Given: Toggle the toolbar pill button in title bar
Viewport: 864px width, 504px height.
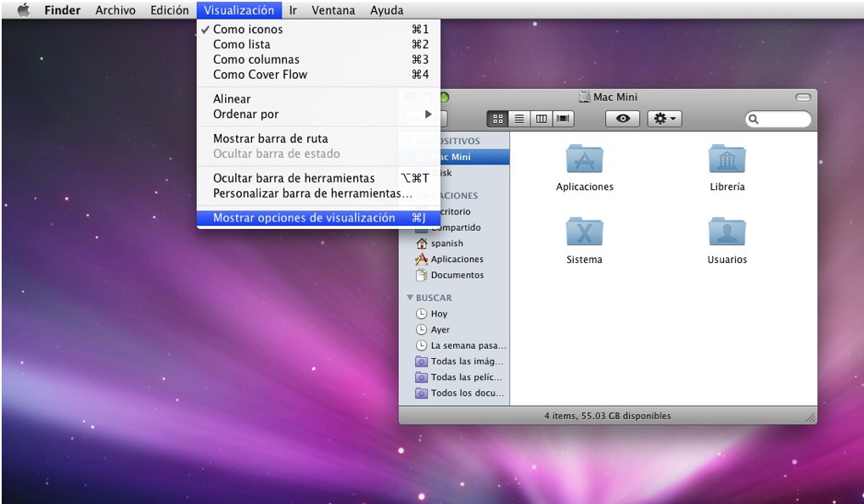Looking at the screenshot, I should pyautogui.click(x=803, y=98).
